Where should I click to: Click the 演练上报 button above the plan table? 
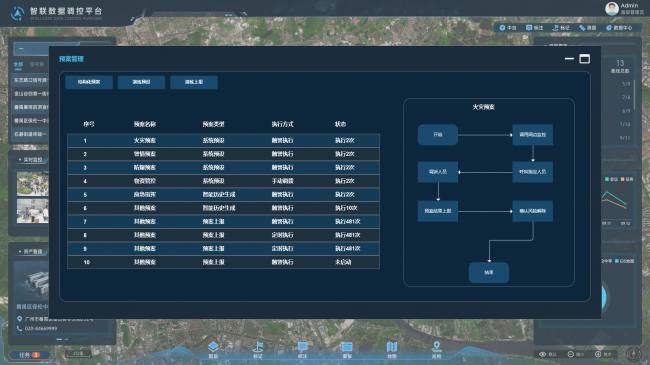pyautogui.click(x=194, y=82)
